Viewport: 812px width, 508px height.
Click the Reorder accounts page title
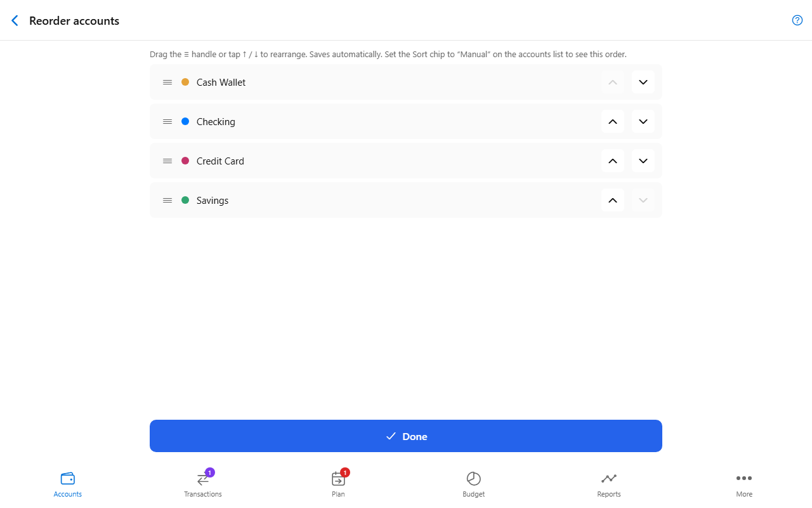(74, 21)
